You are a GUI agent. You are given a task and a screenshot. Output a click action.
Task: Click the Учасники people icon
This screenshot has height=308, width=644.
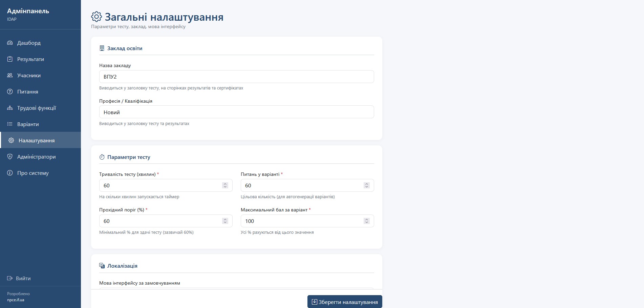coord(10,76)
